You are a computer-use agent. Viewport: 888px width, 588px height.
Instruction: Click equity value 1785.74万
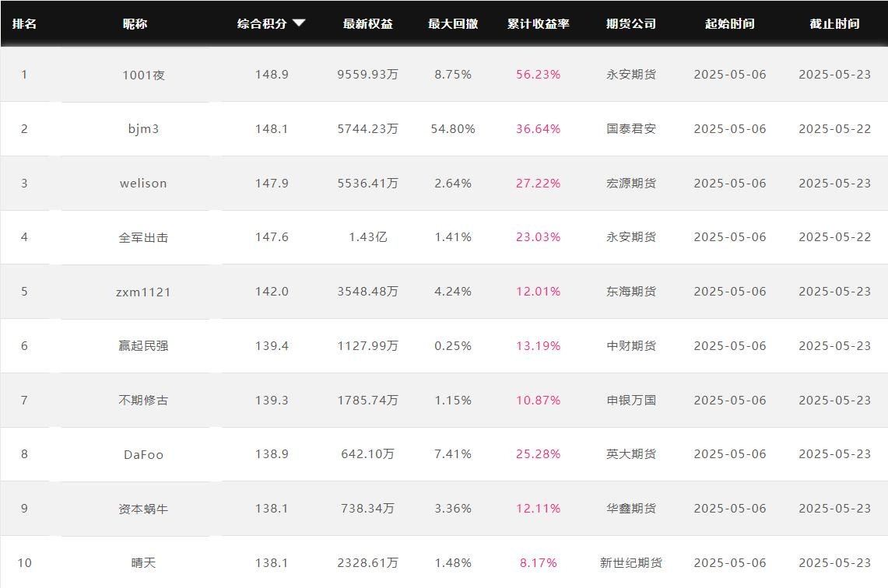(x=368, y=400)
